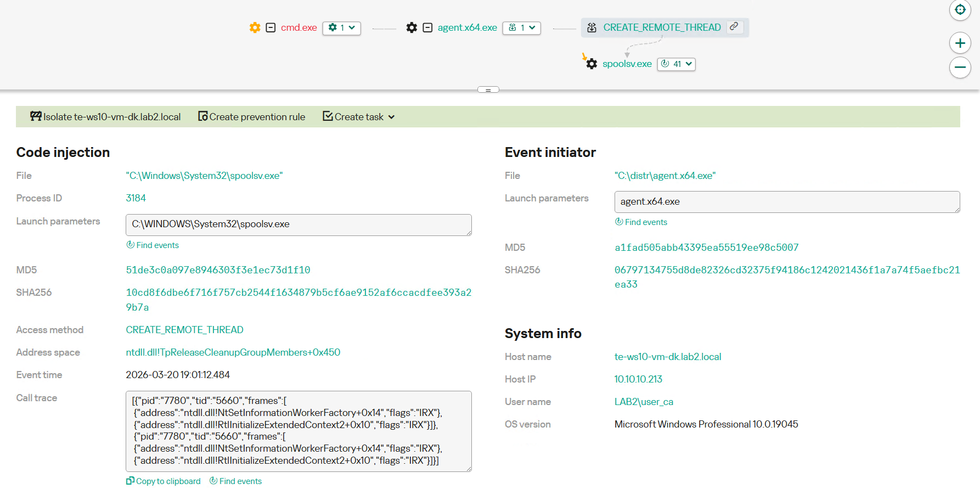The height and width of the screenshot is (489, 980).
Task: Open the Create task menu
Action: (359, 117)
